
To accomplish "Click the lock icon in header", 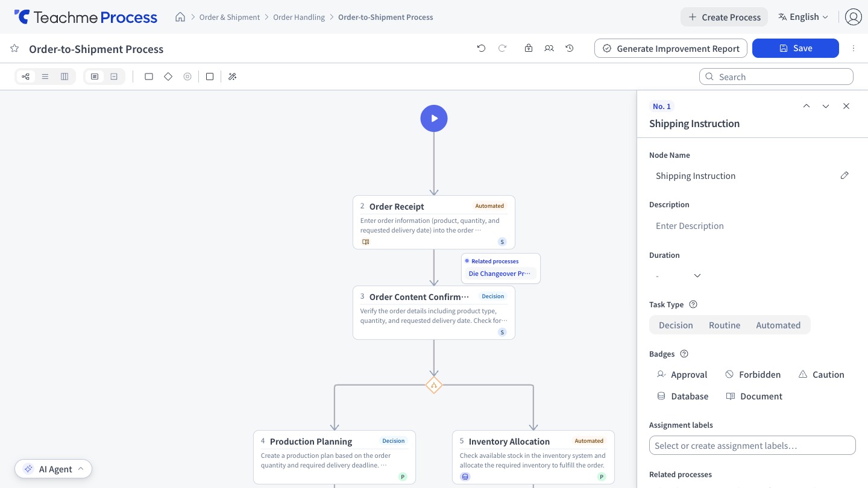I will coord(529,48).
